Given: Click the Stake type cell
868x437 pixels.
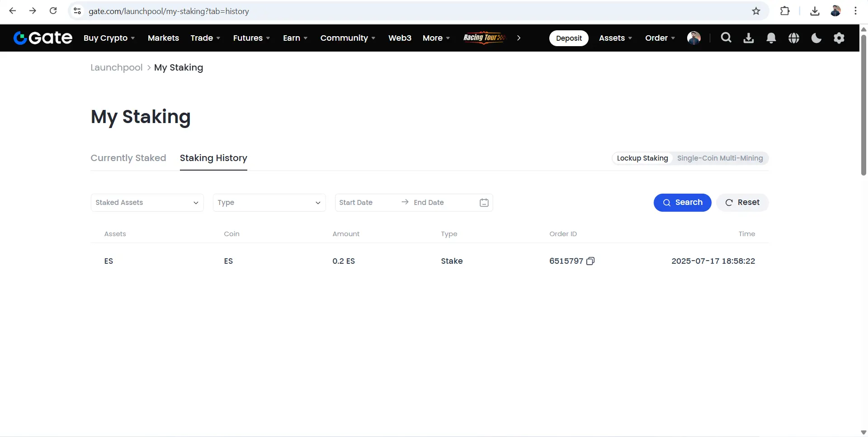Looking at the screenshot, I should [x=452, y=261].
